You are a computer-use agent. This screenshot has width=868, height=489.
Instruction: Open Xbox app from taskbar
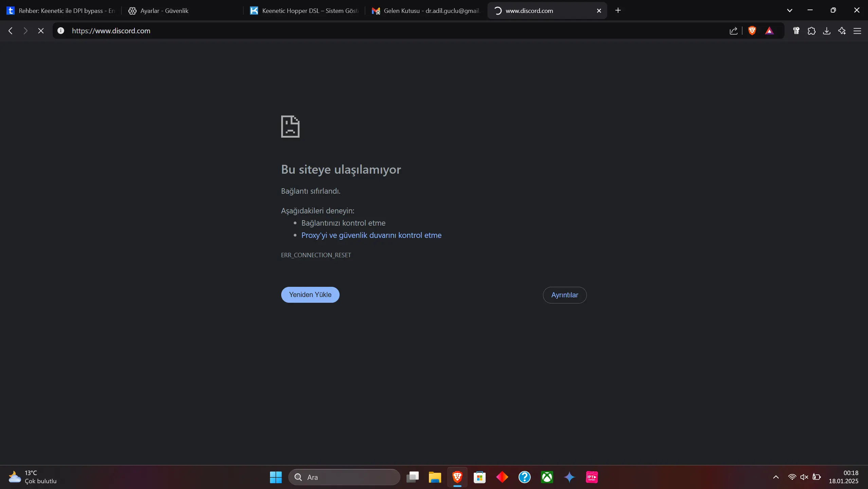547,477
